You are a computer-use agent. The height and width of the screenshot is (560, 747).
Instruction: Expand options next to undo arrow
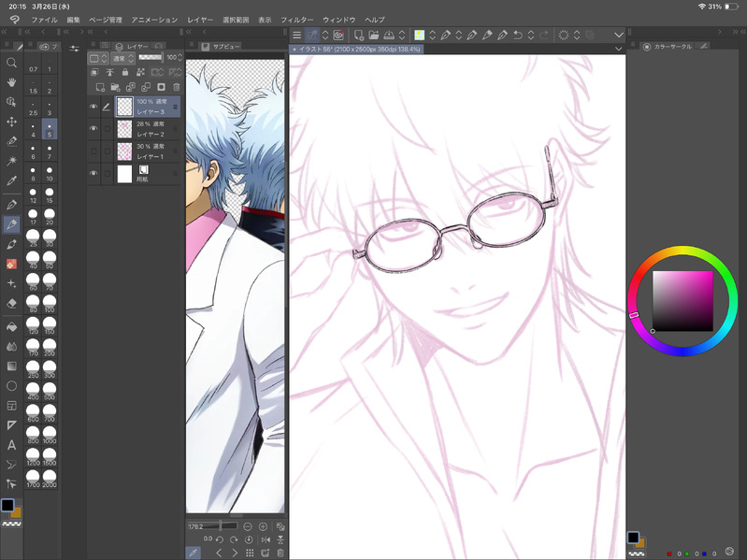531,35
